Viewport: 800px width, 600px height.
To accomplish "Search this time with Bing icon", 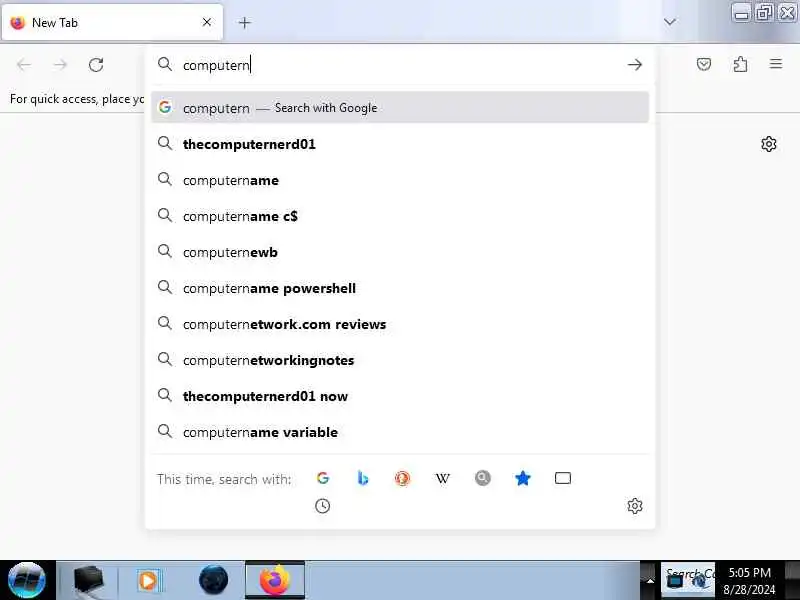I will click(363, 478).
